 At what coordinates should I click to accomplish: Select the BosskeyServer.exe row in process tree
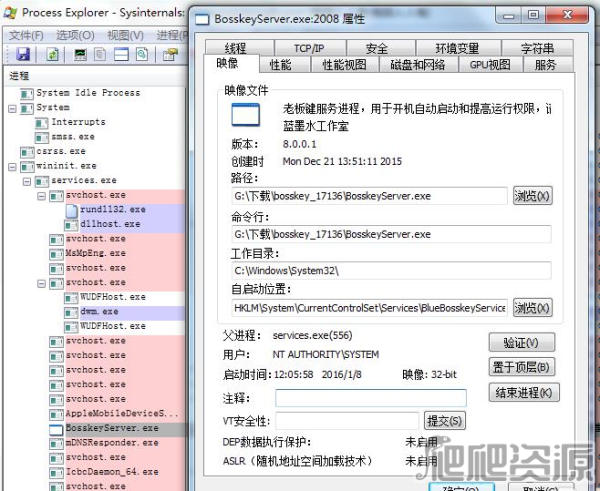tap(117, 429)
